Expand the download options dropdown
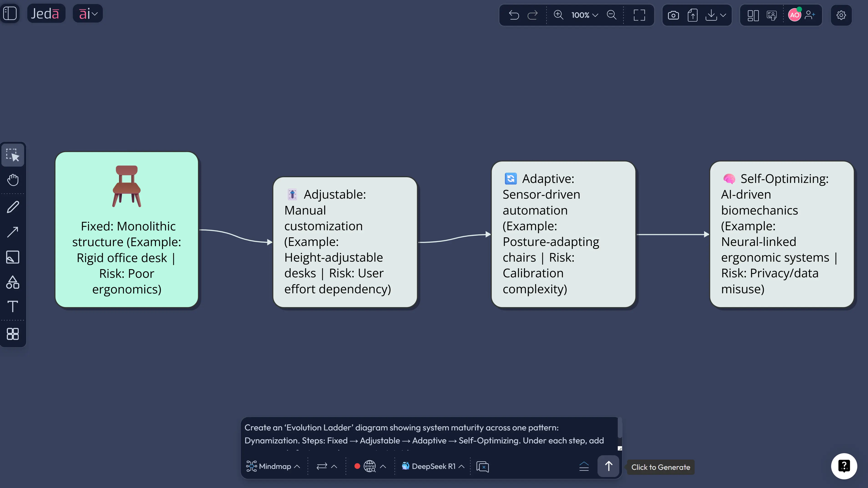 point(723,15)
